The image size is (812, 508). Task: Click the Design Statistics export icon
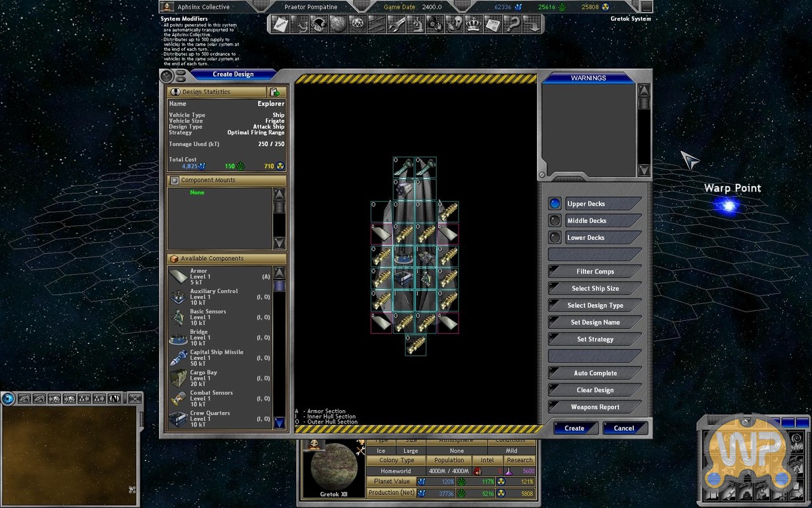click(x=275, y=92)
